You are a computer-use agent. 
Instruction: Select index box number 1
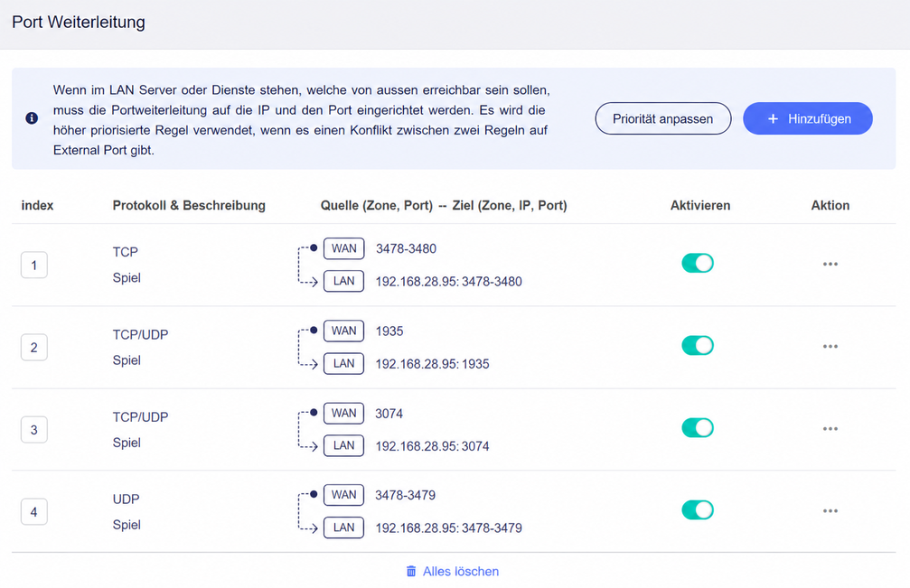tap(34, 266)
